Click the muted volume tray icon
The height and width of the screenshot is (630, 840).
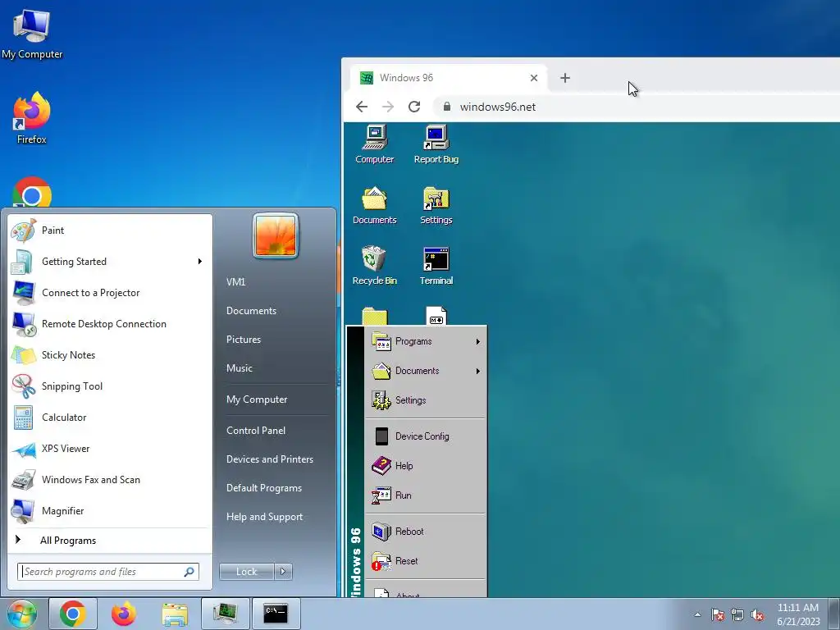pyautogui.click(x=757, y=614)
